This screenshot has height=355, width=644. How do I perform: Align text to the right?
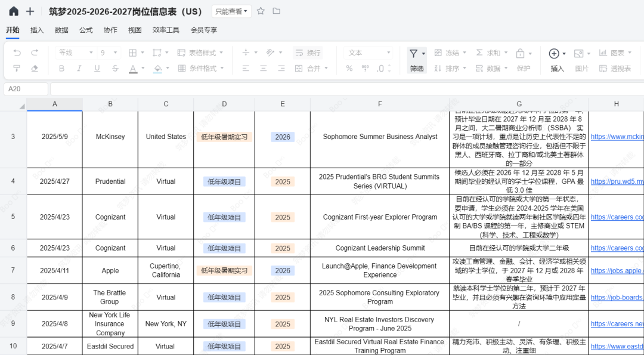[281, 68]
